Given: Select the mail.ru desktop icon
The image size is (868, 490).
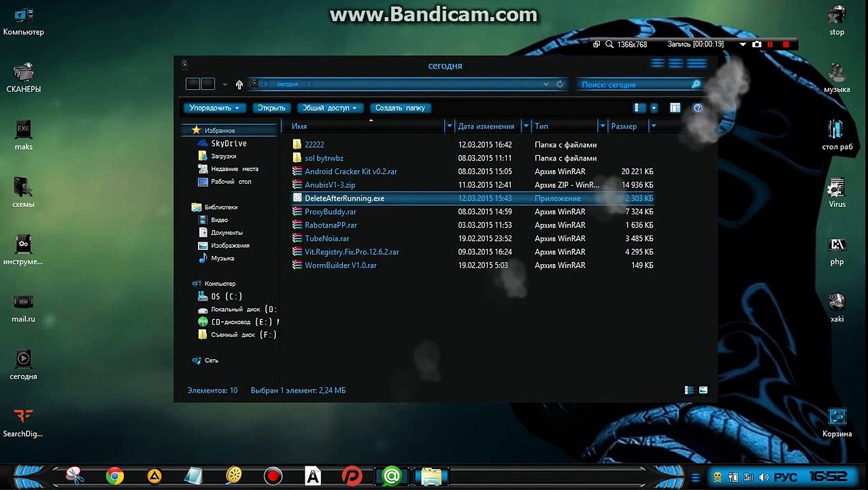Looking at the screenshot, I should [23, 307].
